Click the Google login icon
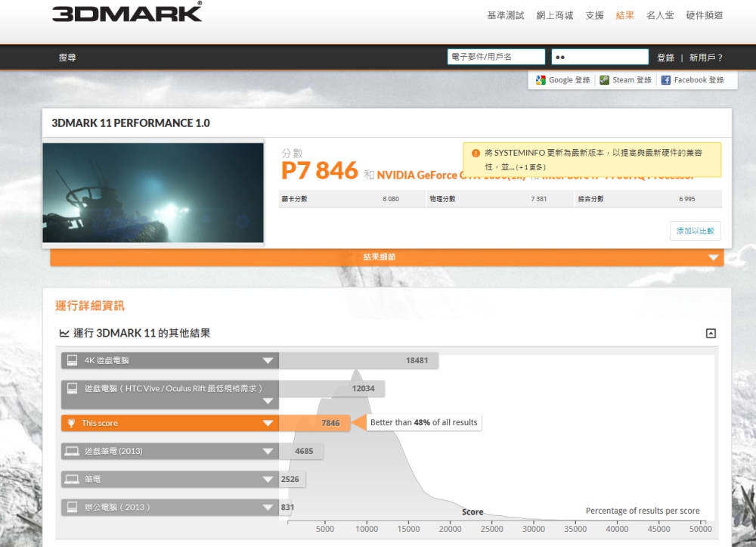Image resolution: width=756 pixels, height=547 pixels. pos(541,80)
